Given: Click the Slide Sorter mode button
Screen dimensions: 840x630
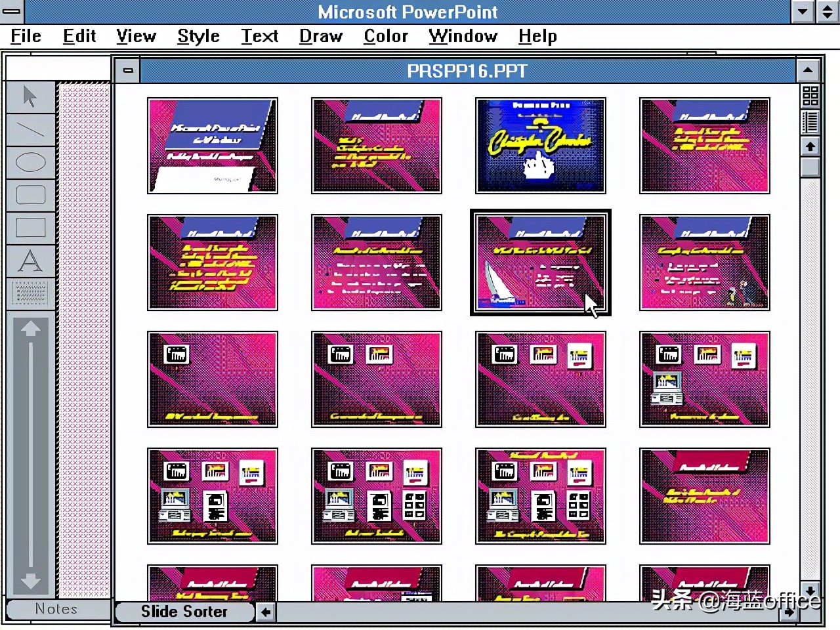Looking at the screenshot, I should (x=184, y=612).
